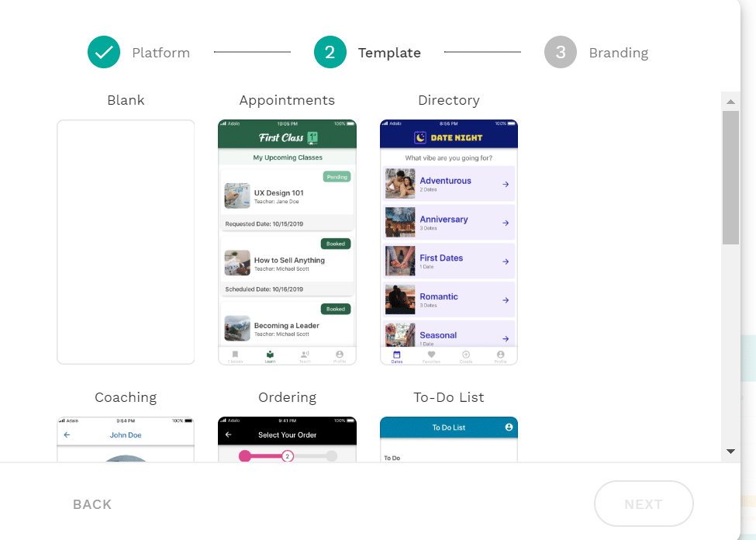
Task: Select the To-Do List template preview
Action: click(449, 439)
